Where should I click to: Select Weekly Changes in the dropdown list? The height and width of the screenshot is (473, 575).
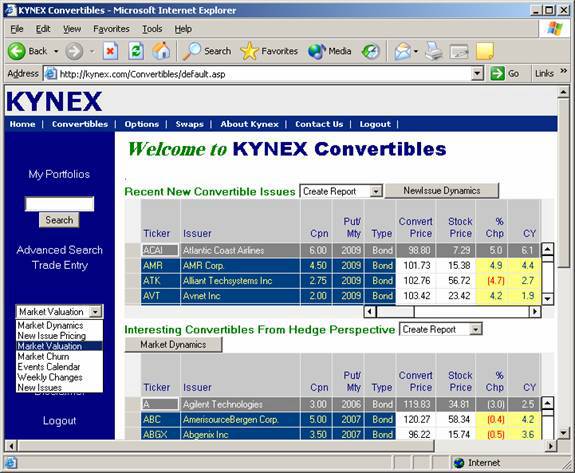[50, 377]
